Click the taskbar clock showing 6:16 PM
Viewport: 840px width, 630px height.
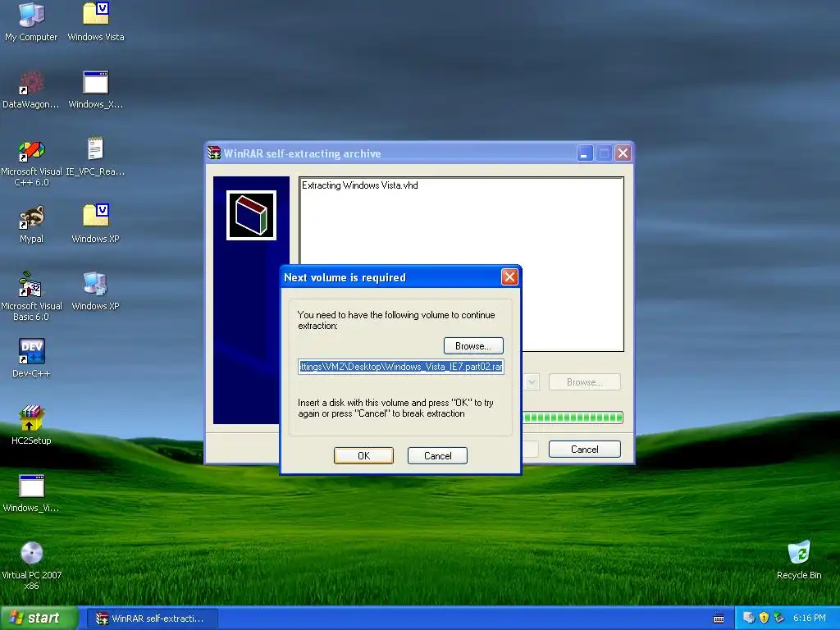click(810, 619)
